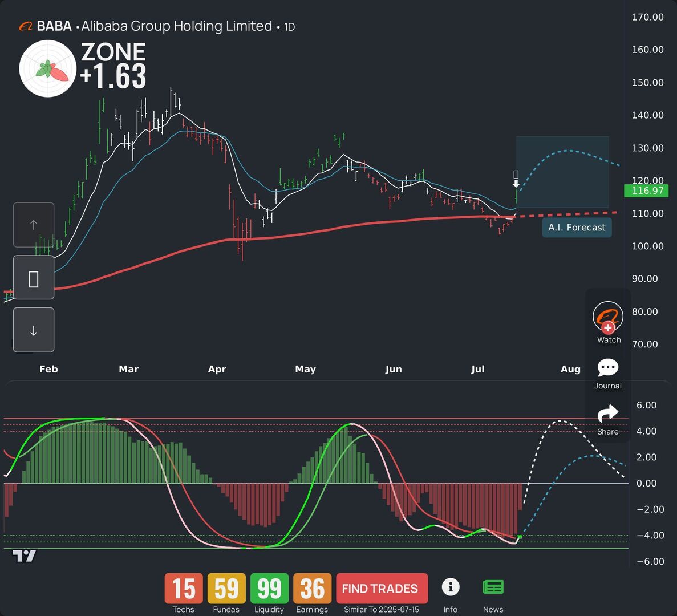Click the current price tag 116.97
Image resolution: width=677 pixels, height=616 pixels.
(x=646, y=191)
